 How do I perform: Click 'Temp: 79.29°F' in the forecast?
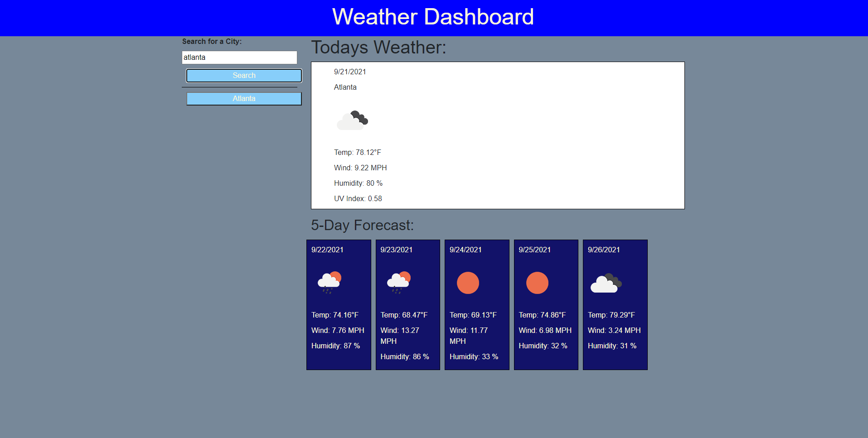click(611, 315)
